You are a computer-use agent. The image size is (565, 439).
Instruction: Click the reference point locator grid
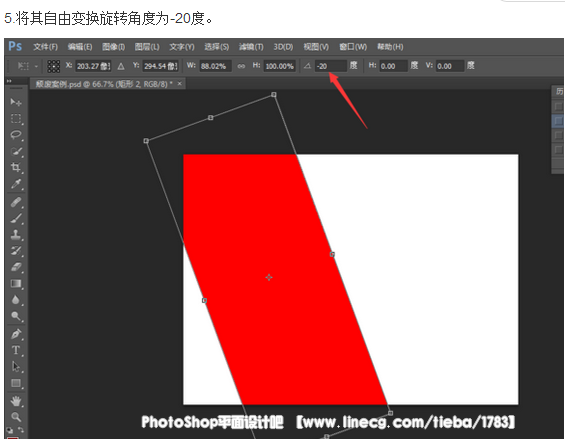click(54, 66)
